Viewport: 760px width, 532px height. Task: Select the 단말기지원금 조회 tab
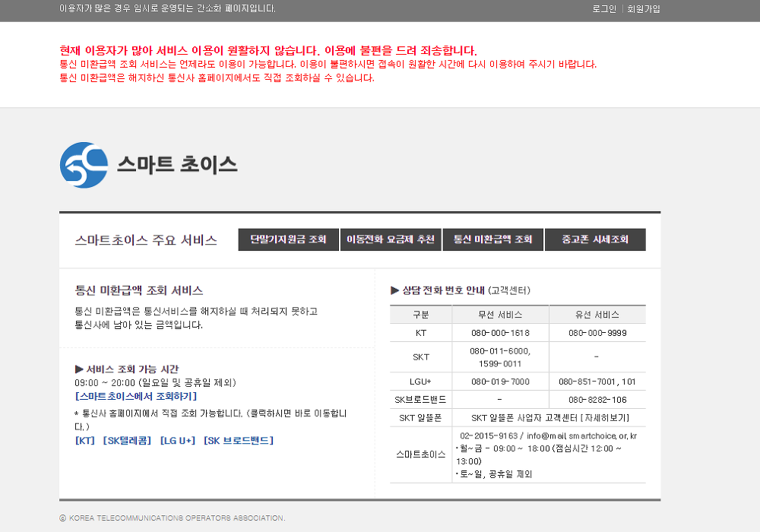(288, 239)
